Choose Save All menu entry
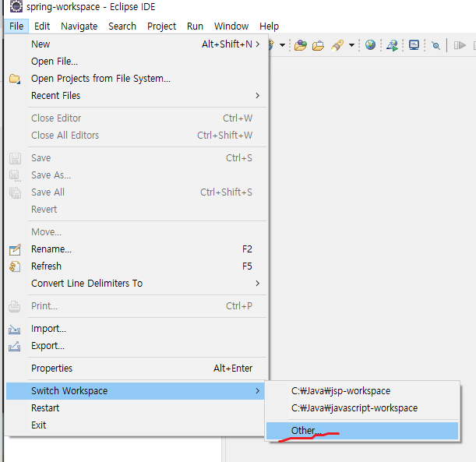476x462 pixels. click(x=136, y=192)
